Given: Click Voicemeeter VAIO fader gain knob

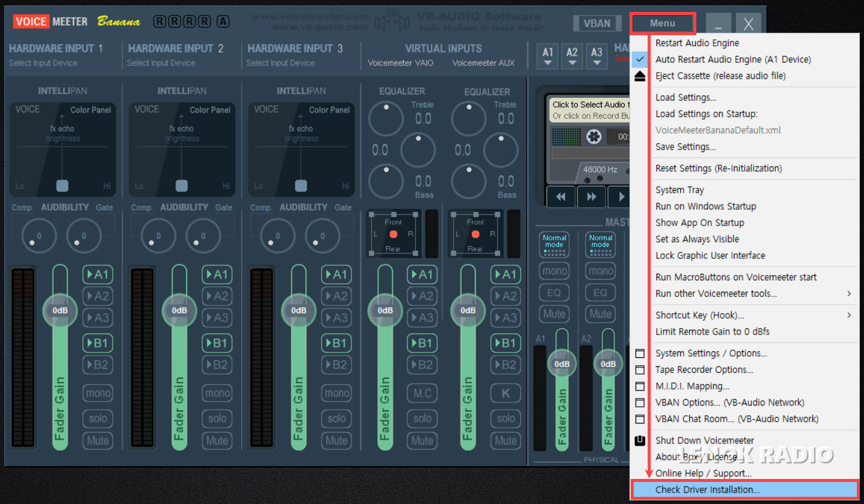Looking at the screenshot, I should [x=385, y=310].
